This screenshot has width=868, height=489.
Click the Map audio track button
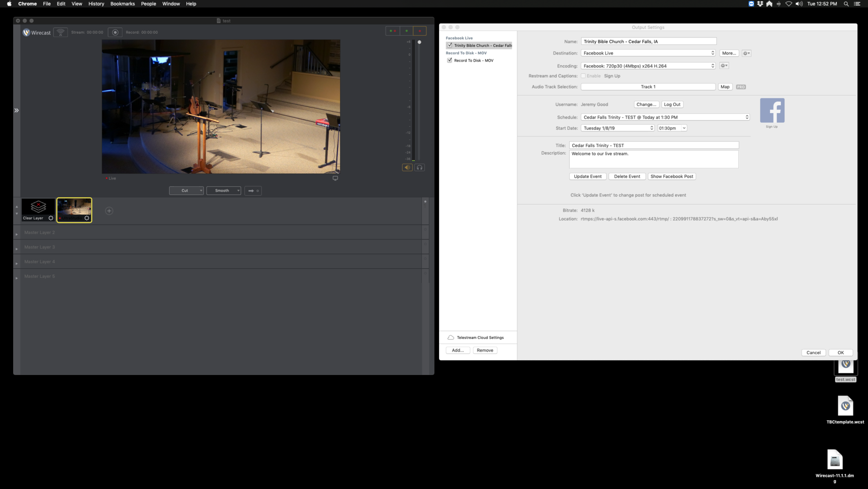click(725, 87)
